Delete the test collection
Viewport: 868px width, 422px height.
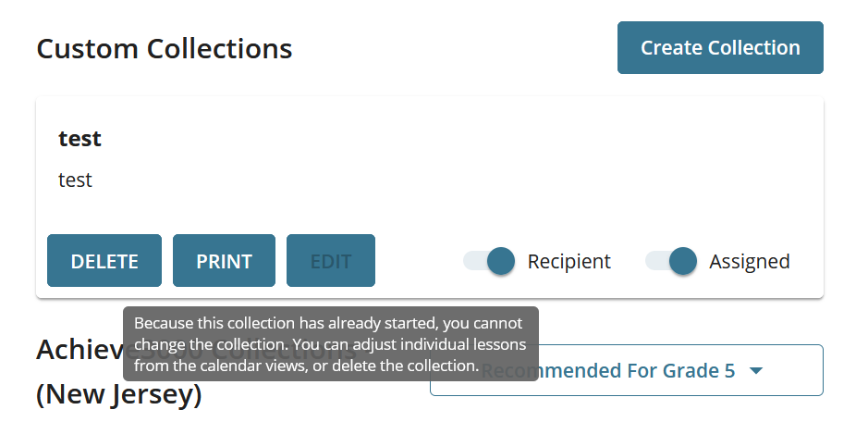pyautogui.click(x=104, y=261)
